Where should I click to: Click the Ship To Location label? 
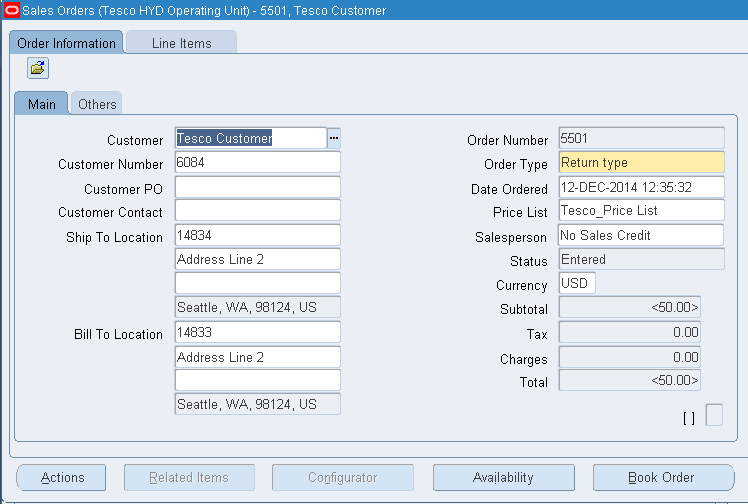point(114,237)
